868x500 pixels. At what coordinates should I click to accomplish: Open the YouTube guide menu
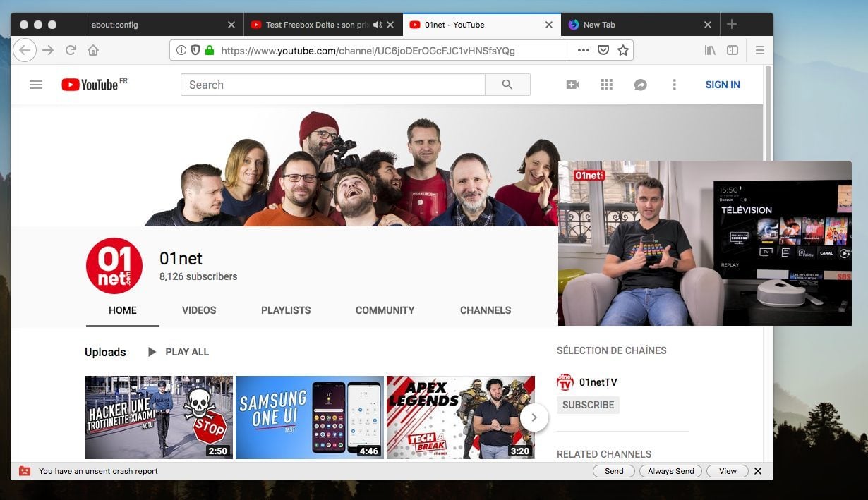pyautogui.click(x=36, y=85)
